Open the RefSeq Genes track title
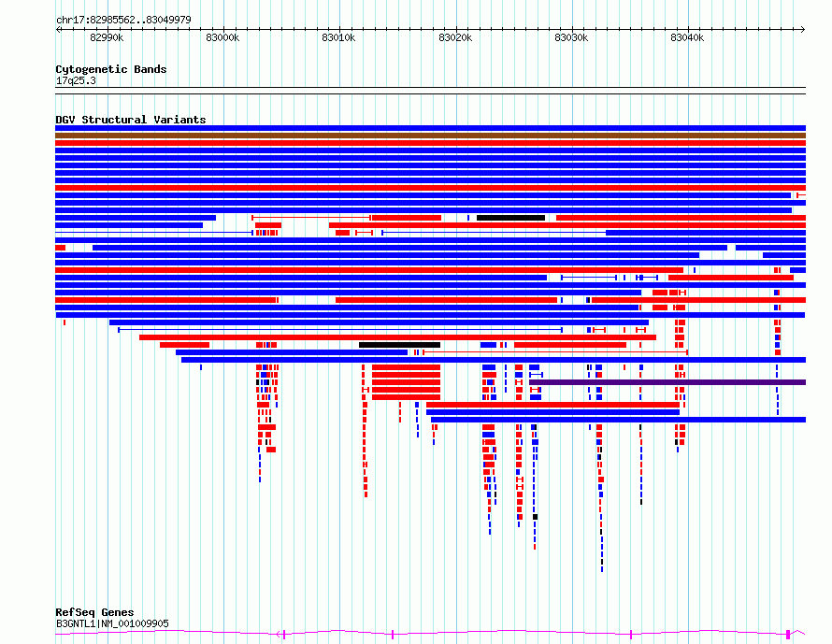The image size is (832, 644). click(94, 612)
